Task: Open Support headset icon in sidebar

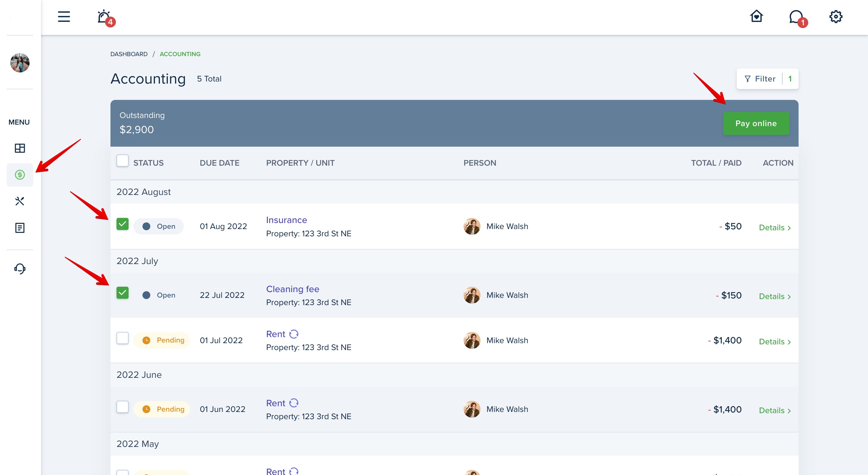Action: tap(20, 269)
